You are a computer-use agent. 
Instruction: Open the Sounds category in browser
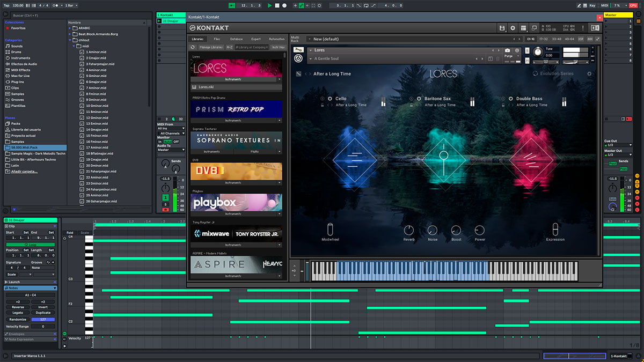pos(17,46)
